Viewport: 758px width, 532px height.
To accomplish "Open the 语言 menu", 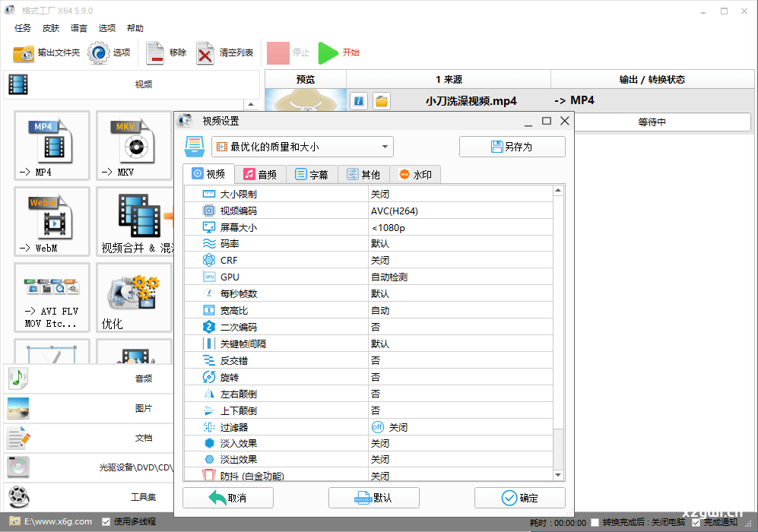I will [x=78, y=28].
